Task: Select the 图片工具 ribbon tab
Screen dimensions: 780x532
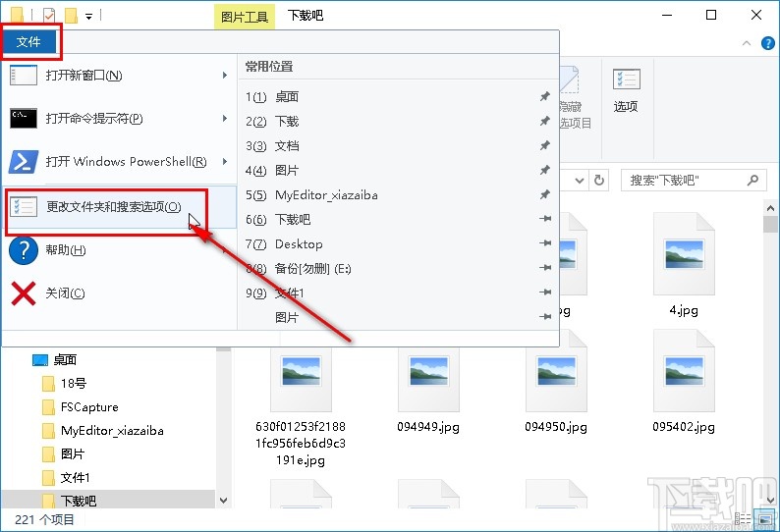Action: (x=245, y=17)
